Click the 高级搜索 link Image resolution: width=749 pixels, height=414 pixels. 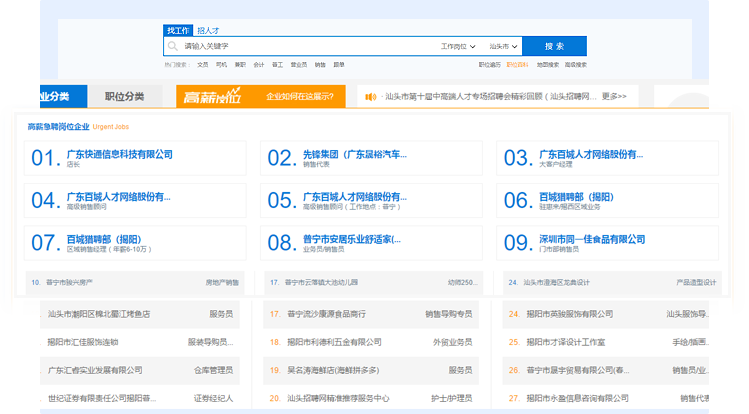coord(575,65)
